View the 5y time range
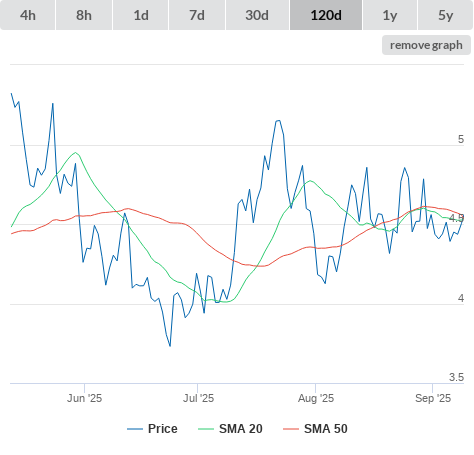This screenshot has width=474, height=455. [445, 15]
